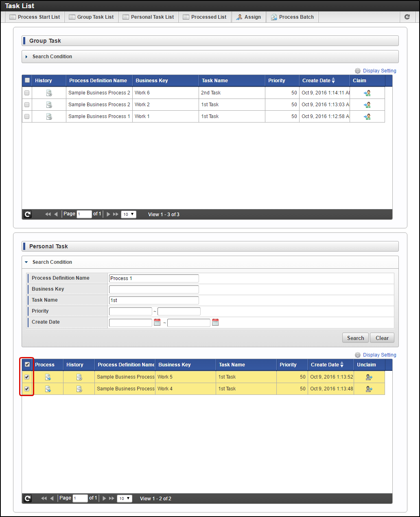This screenshot has width=420, height=517.
Task: Open Process Start List tab
Action: 35,17
